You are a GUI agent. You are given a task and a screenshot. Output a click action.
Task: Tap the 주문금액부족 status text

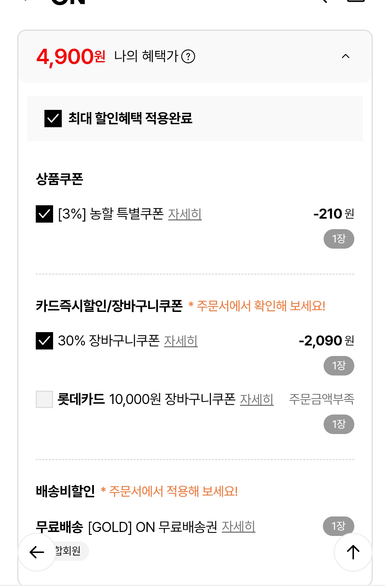click(321, 399)
